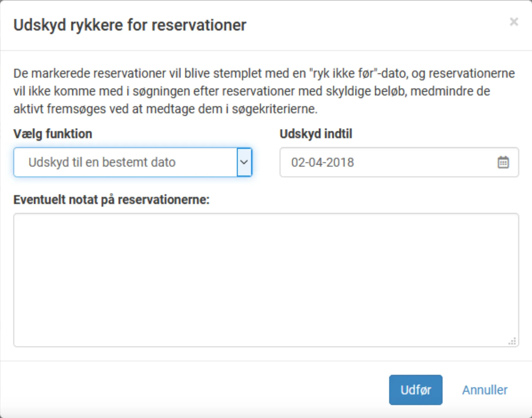Click the Vælg funktion label
The height and width of the screenshot is (418, 532).
coord(52,134)
